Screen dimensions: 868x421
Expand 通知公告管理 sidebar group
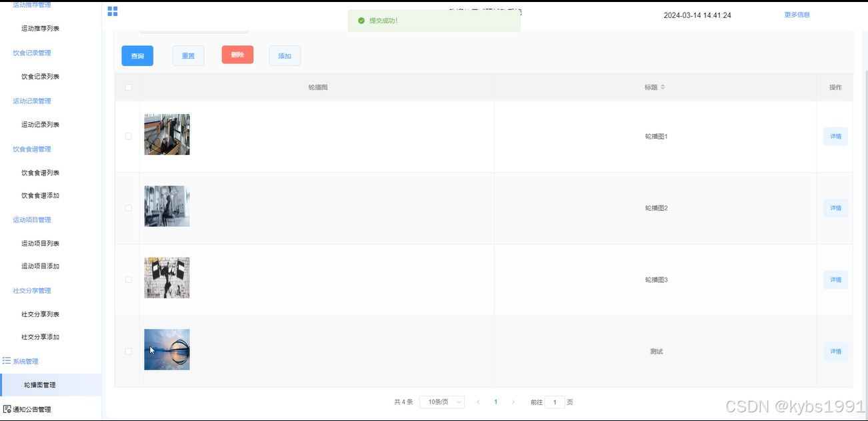point(32,409)
